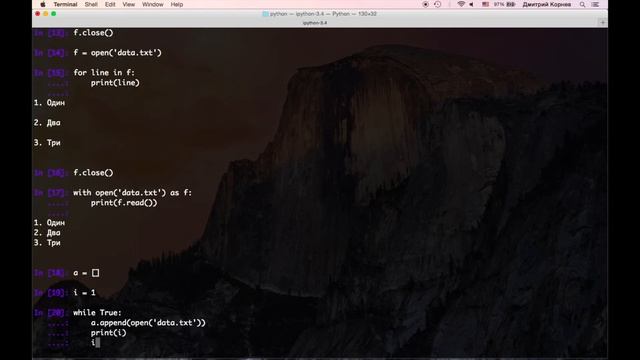Screen dimensions: 640x360
Task: Open the Edit menu
Action: coord(110,4)
